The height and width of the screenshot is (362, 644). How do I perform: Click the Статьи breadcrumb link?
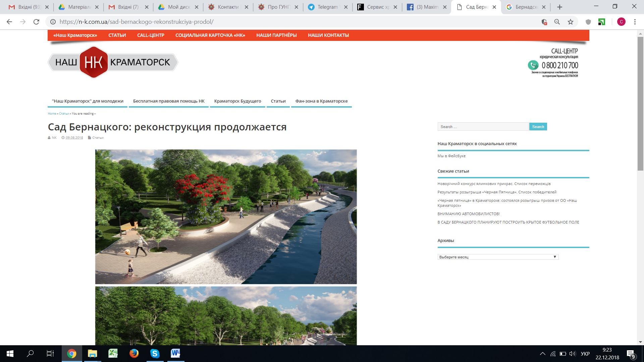pyautogui.click(x=64, y=114)
